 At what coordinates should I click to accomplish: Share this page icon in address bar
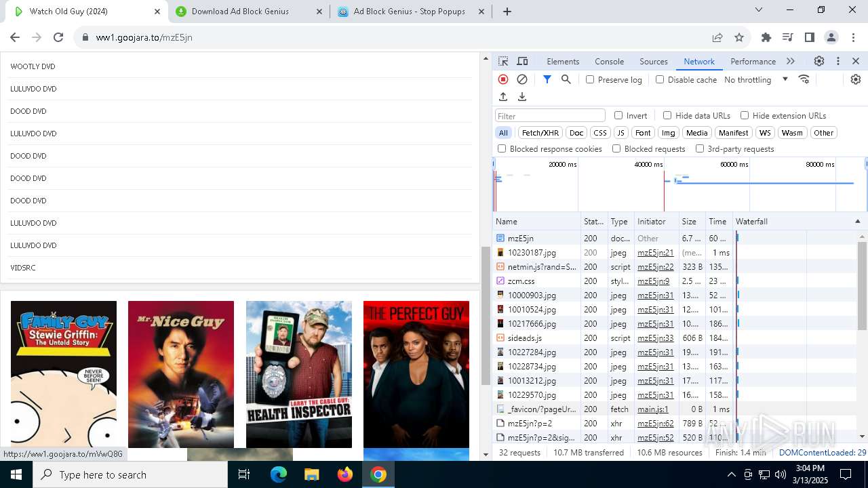click(x=717, y=37)
